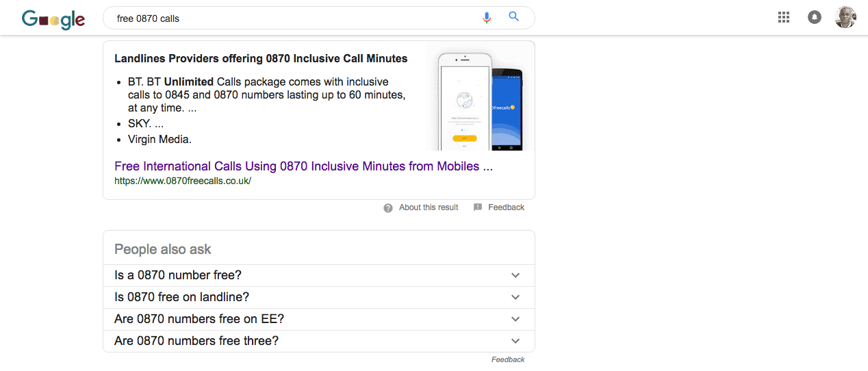This screenshot has width=868, height=371.
Task: Open the Google apps grid
Action: (x=784, y=18)
